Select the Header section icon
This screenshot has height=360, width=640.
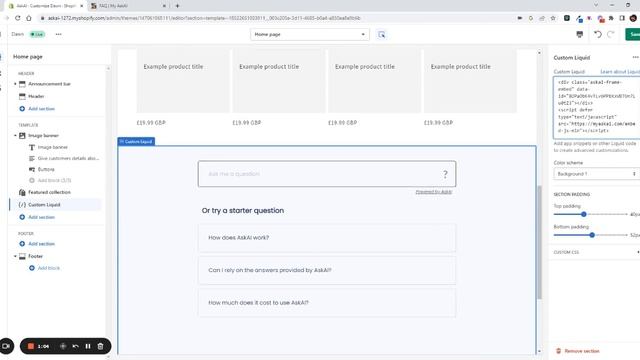tap(22, 96)
